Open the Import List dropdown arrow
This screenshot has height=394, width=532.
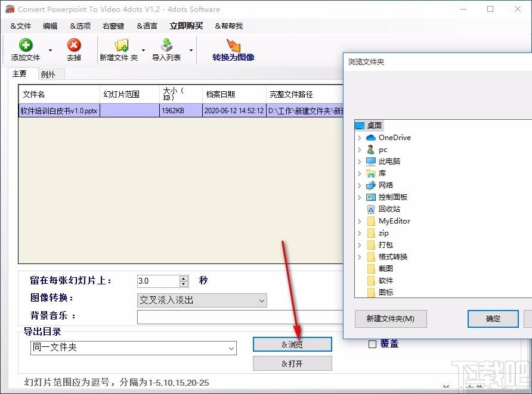191,50
